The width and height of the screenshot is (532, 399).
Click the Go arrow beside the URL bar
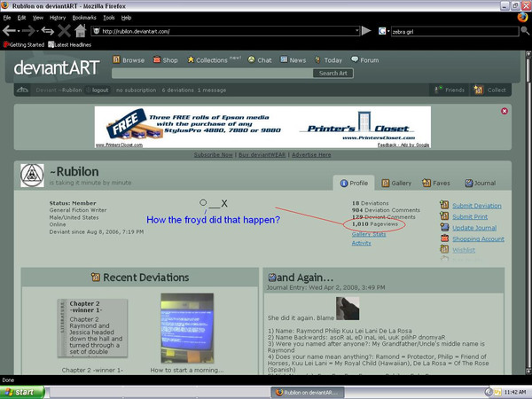(366, 31)
